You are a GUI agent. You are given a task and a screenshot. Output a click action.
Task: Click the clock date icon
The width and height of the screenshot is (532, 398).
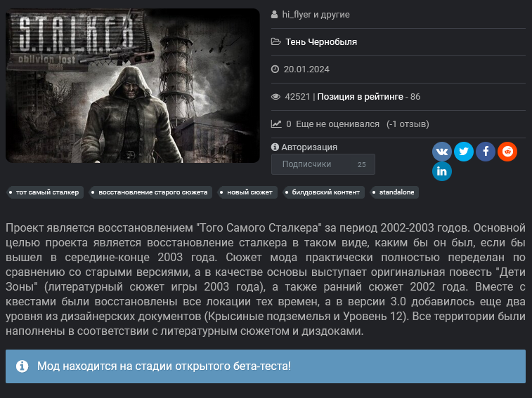(x=275, y=69)
